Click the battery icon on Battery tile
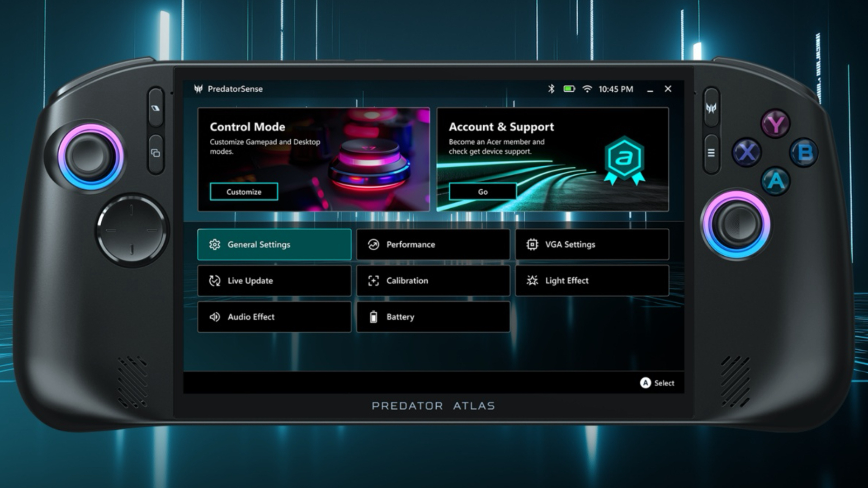The width and height of the screenshot is (868, 488). pyautogui.click(x=373, y=317)
